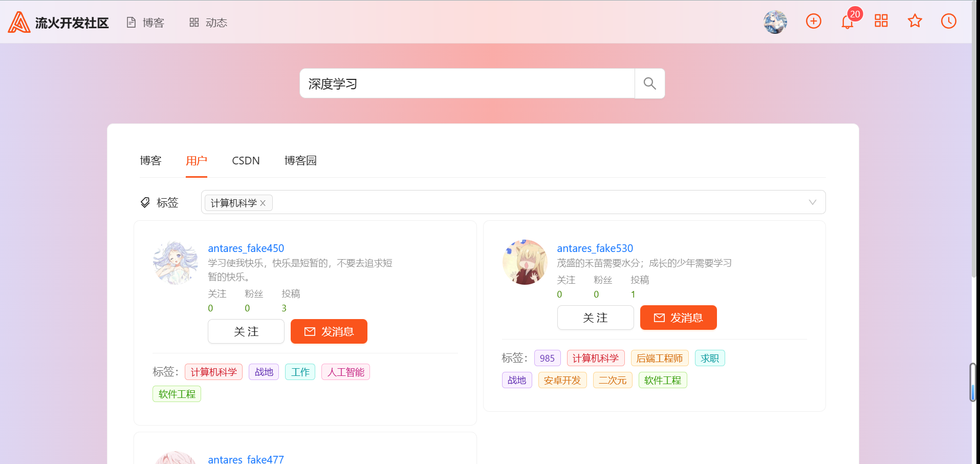
Task: Follow antares_fake530 with 关注 button
Action: pyautogui.click(x=596, y=318)
